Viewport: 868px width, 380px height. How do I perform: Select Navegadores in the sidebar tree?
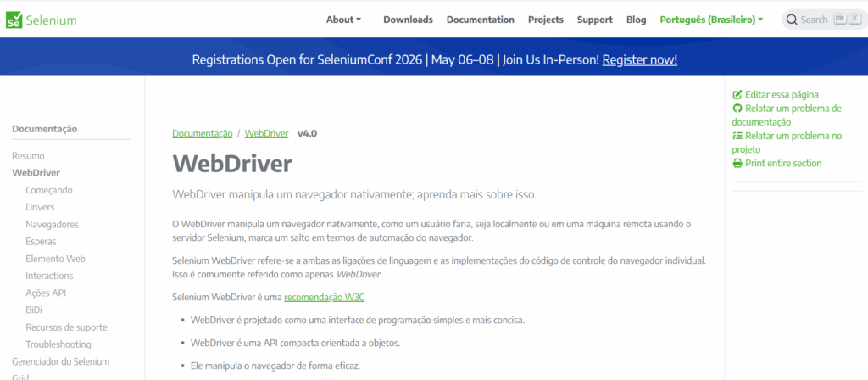pyautogui.click(x=52, y=225)
